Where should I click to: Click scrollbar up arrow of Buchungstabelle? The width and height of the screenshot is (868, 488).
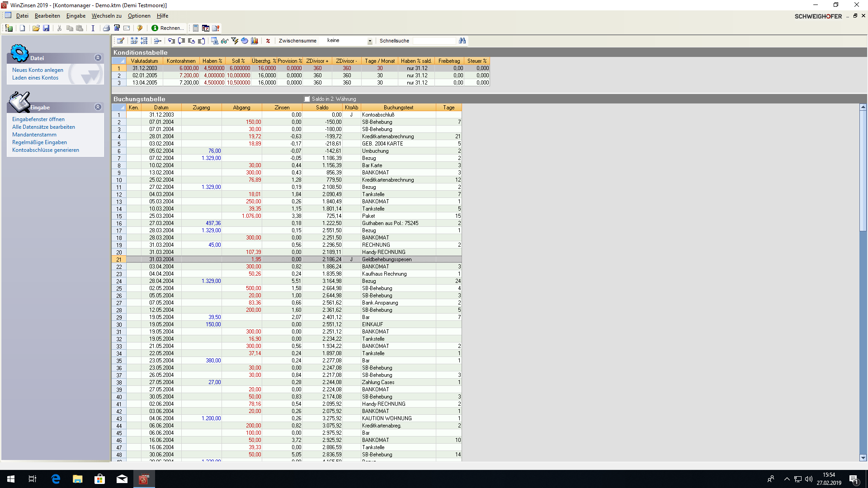coord(863,108)
